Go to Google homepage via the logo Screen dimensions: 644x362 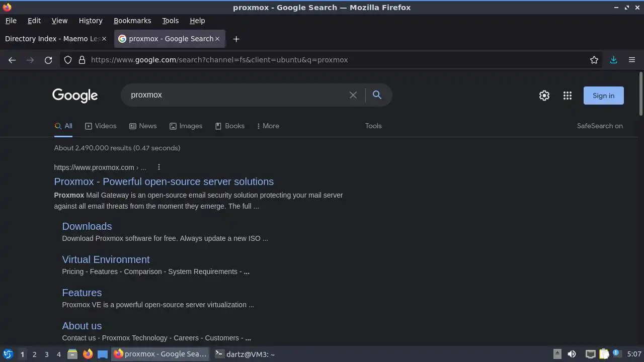[x=75, y=96]
